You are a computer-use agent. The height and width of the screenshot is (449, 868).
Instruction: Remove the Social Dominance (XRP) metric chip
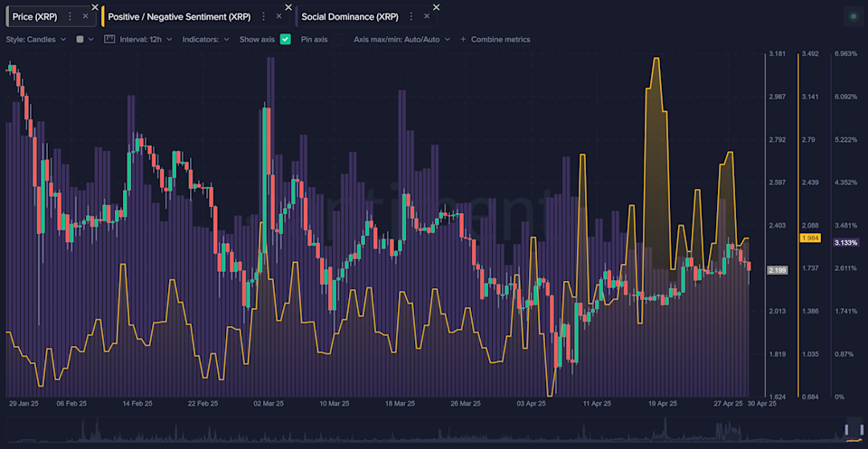click(427, 16)
